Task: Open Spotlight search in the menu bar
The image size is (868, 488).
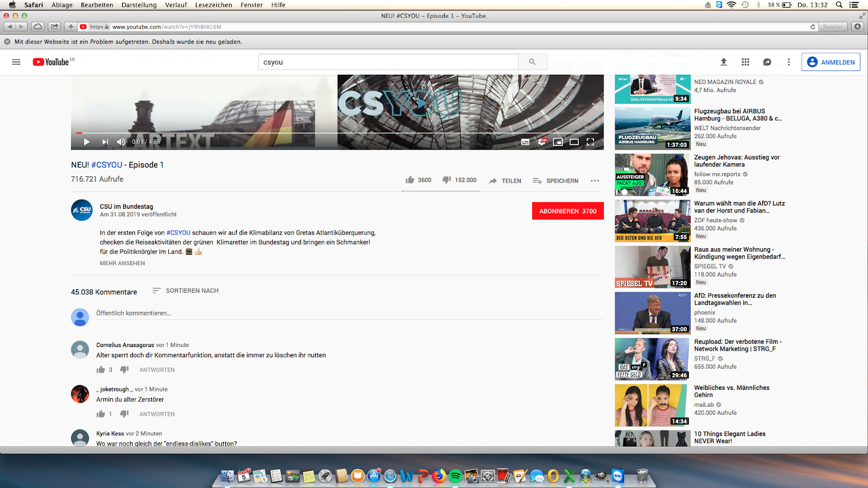Action: pos(839,5)
